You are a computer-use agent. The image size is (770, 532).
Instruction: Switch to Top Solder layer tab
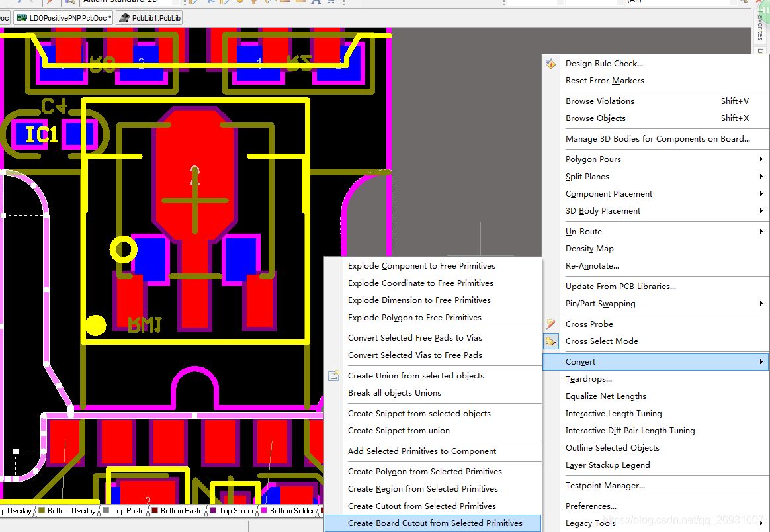[232, 511]
